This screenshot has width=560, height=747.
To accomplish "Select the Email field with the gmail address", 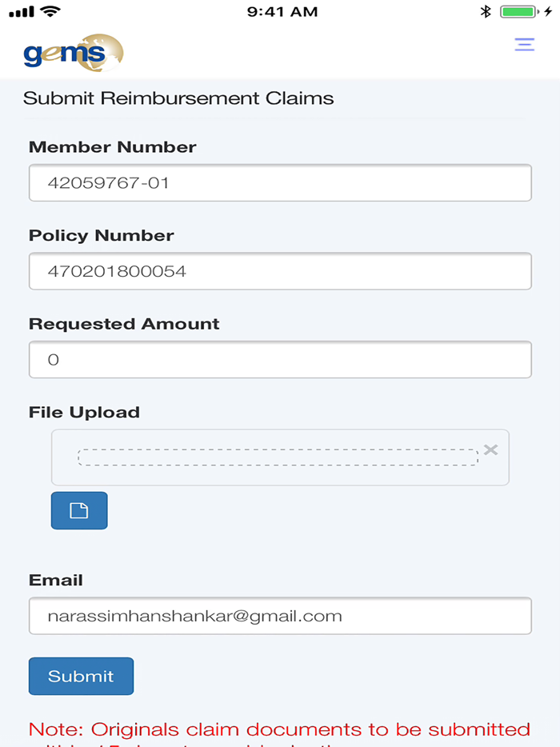I will pos(280,616).
